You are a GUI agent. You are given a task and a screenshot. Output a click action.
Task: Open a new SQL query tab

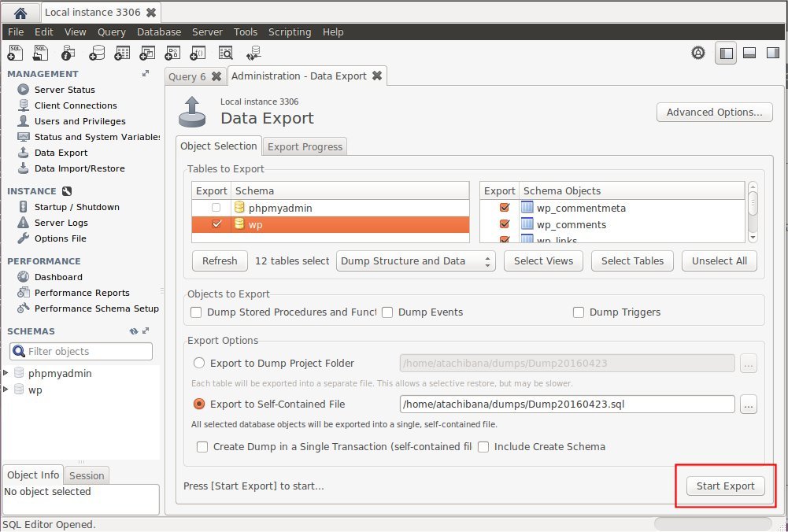[x=14, y=52]
